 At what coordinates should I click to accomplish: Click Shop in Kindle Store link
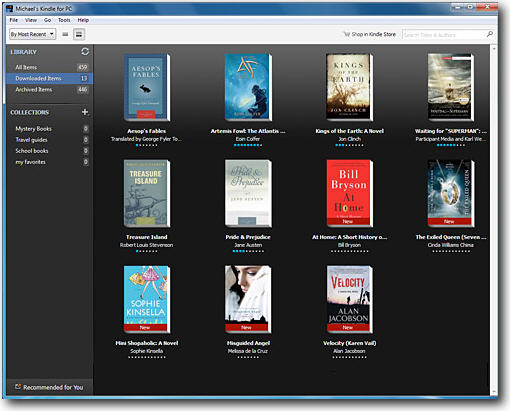[x=374, y=34]
